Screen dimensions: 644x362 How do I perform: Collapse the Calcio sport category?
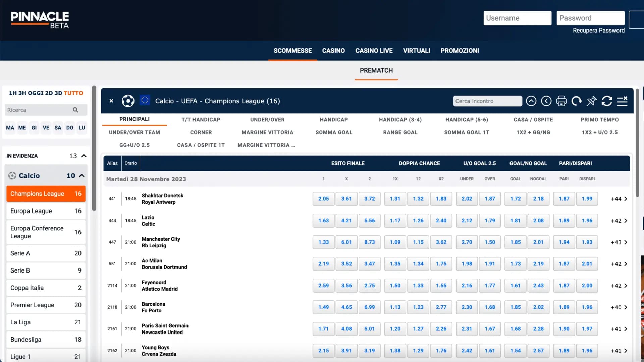[x=82, y=176]
